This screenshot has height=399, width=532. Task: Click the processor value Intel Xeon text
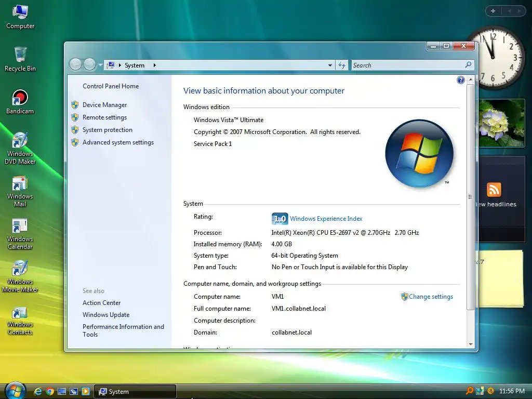click(345, 233)
